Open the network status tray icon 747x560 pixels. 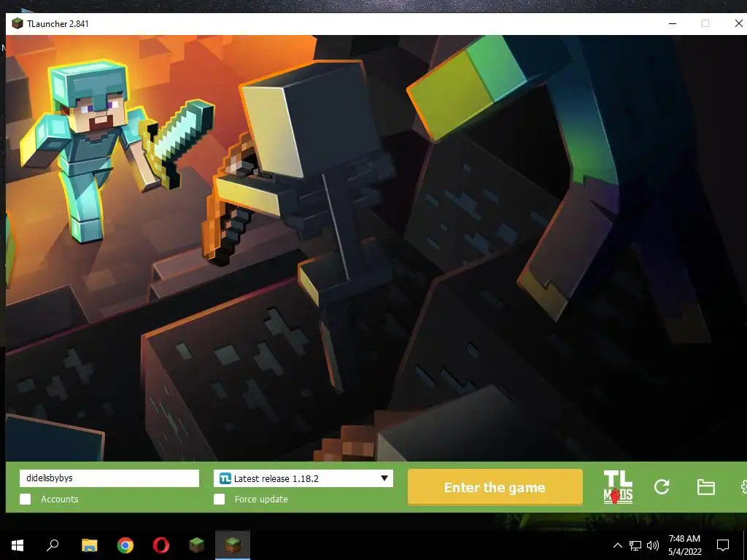pyautogui.click(x=635, y=545)
